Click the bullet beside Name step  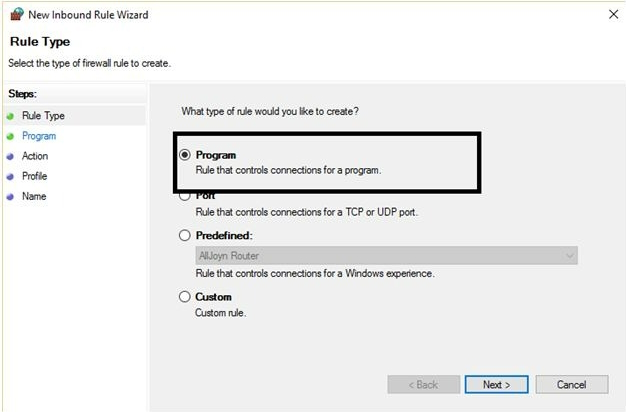[11, 196]
